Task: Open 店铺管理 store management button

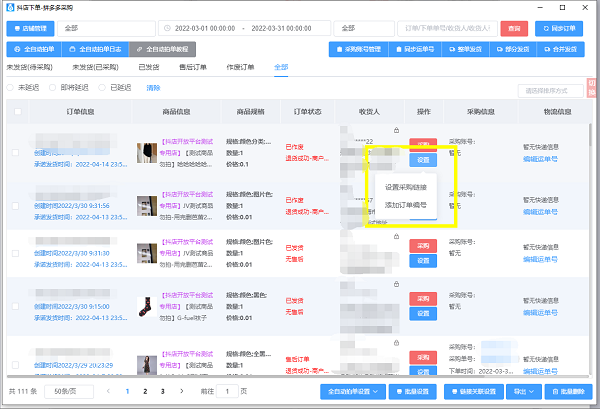Action: tap(30, 28)
